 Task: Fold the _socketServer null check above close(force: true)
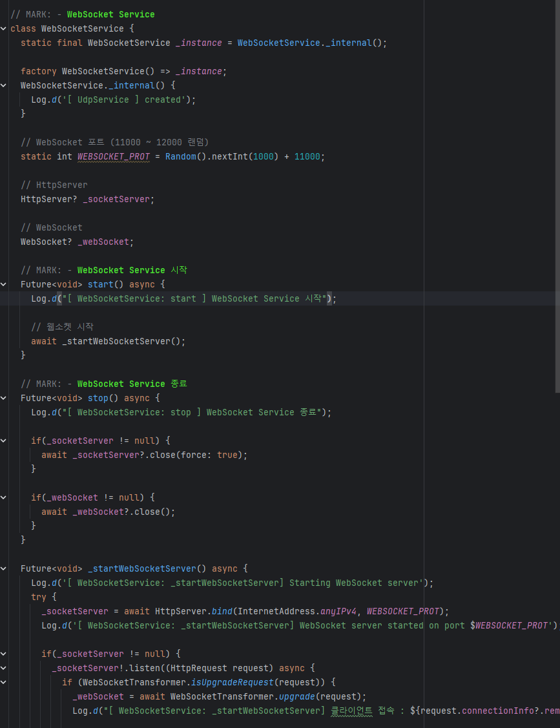point(3,441)
